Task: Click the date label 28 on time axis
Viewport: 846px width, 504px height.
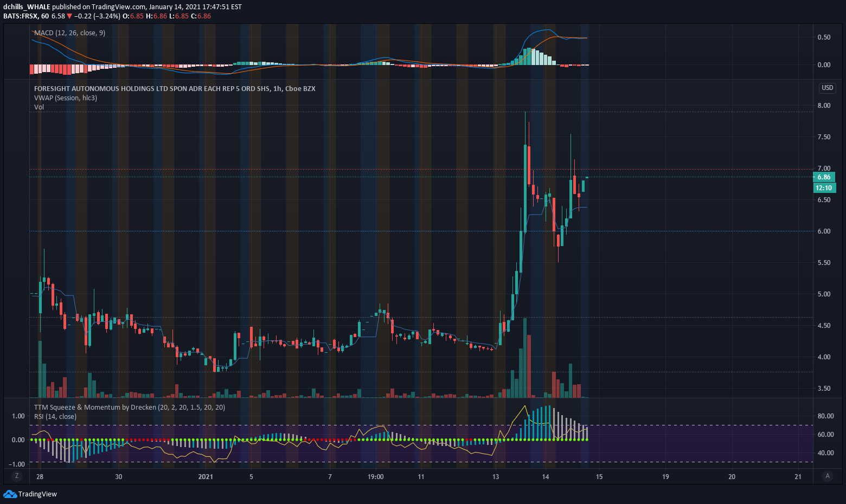Action: (40, 477)
